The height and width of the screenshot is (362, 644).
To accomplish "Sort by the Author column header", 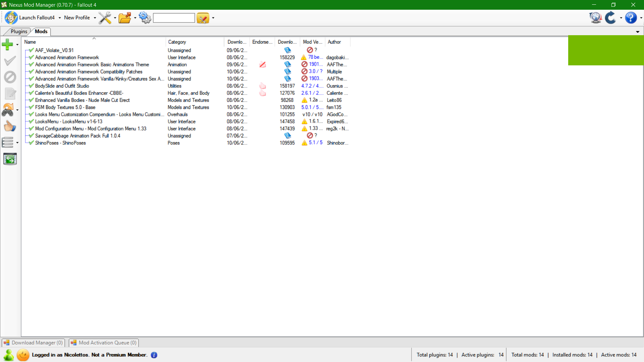I will [x=338, y=42].
